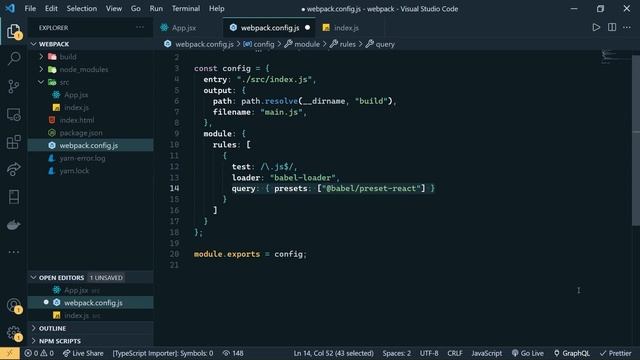Split the editor right
This screenshot has width=640, height=360.
(x=612, y=27)
